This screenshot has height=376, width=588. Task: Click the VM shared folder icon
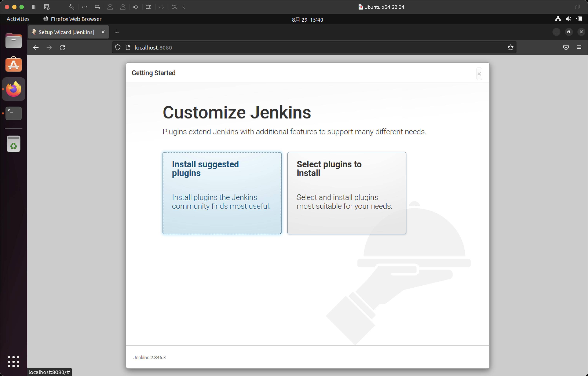point(174,7)
